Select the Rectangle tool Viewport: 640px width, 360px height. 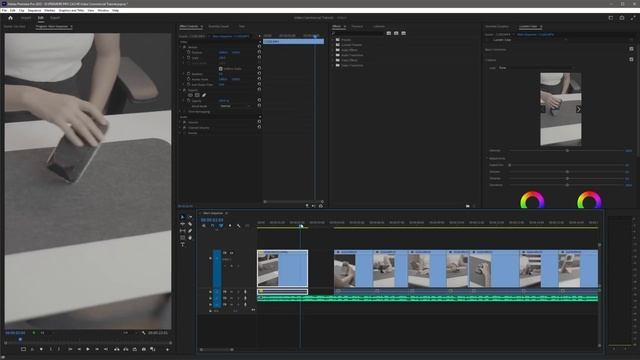click(182, 238)
